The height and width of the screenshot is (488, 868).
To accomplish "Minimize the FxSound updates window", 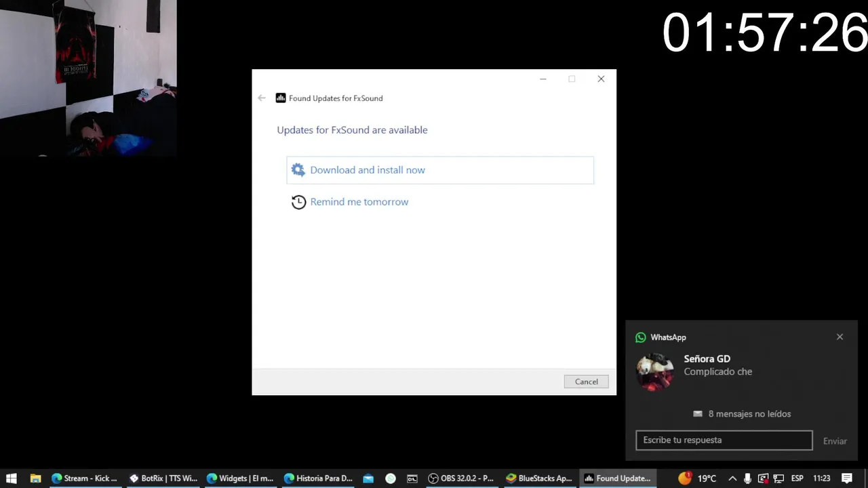I will 542,79.
